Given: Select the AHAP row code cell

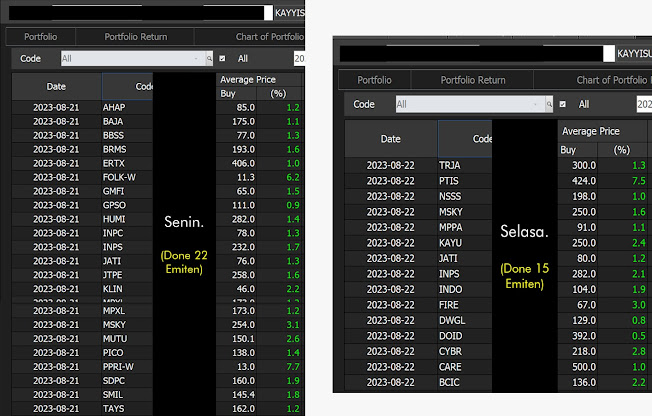Looking at the screenshot, I should tap(127, 107).
